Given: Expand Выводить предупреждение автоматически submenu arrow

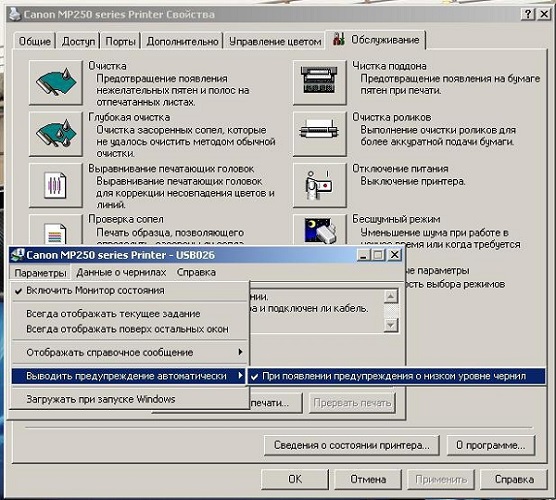Looking at the screenshot, I should click(x=241, y=376).
